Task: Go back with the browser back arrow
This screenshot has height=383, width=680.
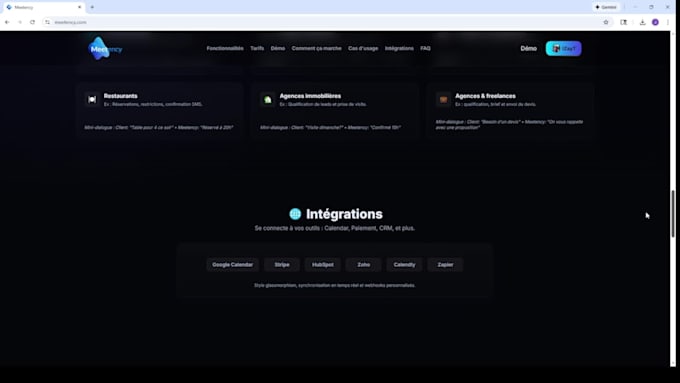Action: coord(7,22)
